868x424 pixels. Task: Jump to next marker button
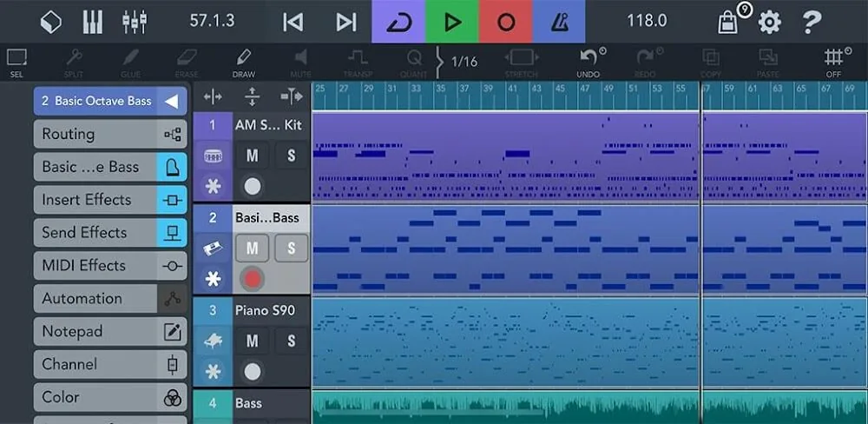click(x=346, y=23)
